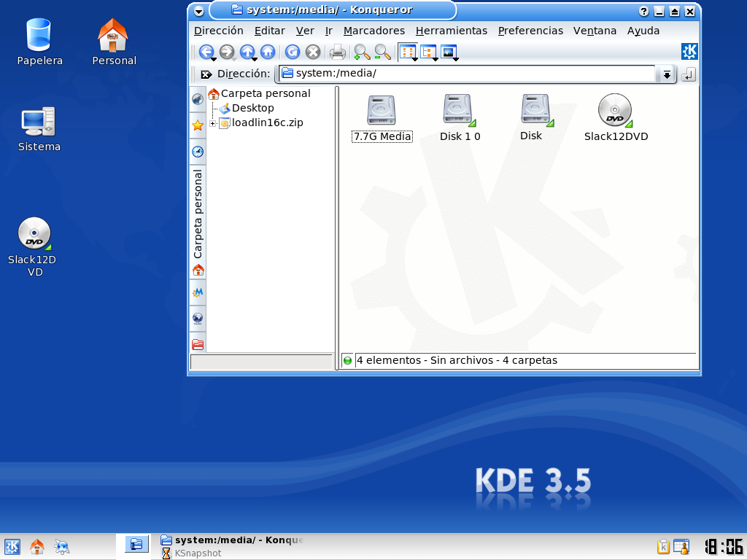Image resolution: width=747 pixels, height=560 pixels.
Task: Click the address field showing system:/media/
Action: [467, 74]
